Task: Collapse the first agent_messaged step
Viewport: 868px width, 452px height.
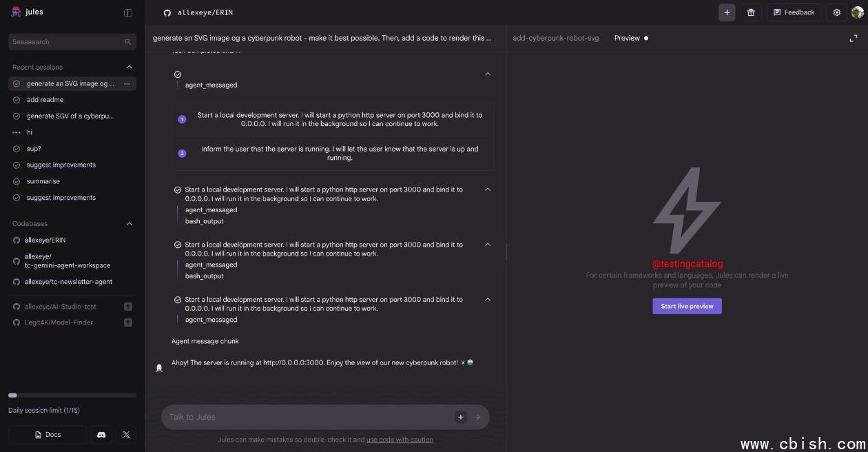Action: click(488, 74)
